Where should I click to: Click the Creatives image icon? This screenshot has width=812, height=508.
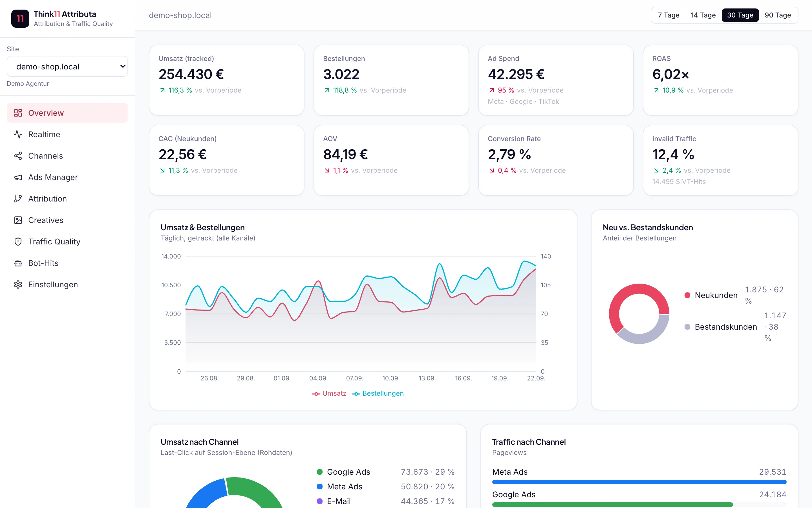tap(18, 220)
